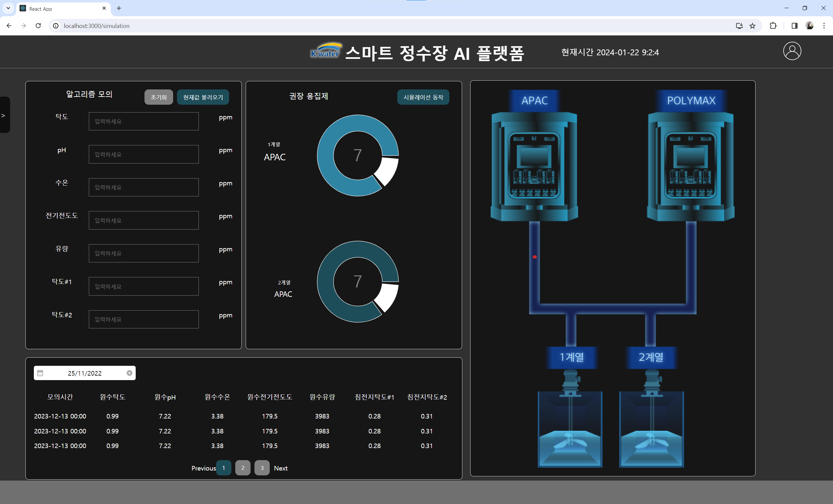Click the 침전지탁도#2 column header
833x504 pixels.
[427, 397]
